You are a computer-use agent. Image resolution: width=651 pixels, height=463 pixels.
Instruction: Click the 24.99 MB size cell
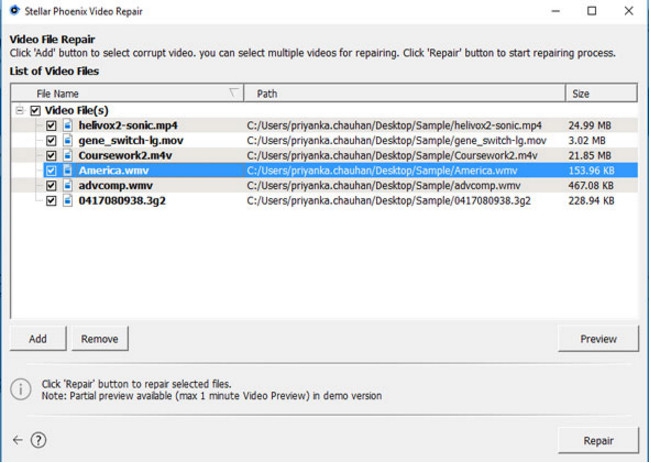[590, 125]
